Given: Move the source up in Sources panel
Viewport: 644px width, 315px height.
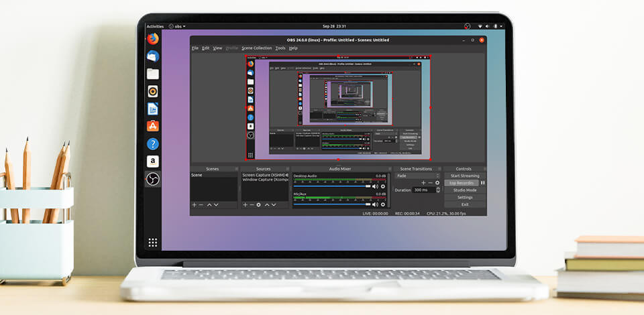Looking at the screenshot, I should point(266,204).
